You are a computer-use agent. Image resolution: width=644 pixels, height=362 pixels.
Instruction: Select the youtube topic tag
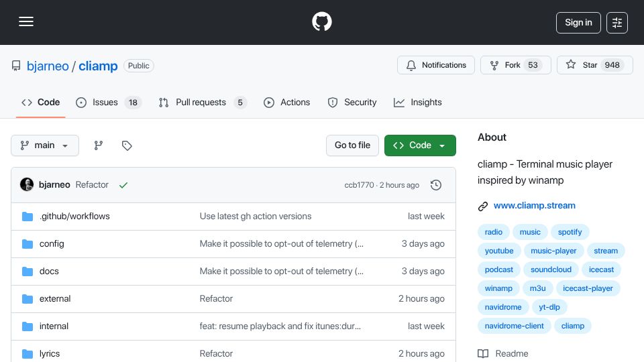point(499,251)
